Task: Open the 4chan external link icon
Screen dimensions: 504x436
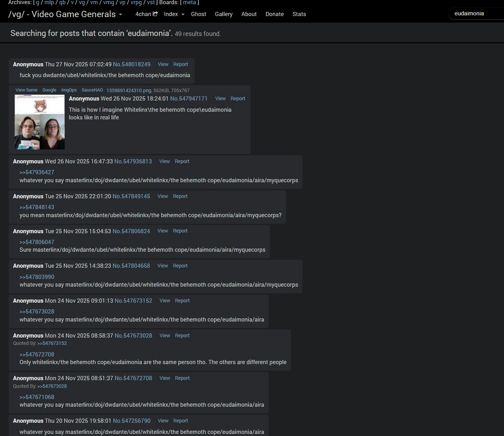Action: click(x=155, y=14)
